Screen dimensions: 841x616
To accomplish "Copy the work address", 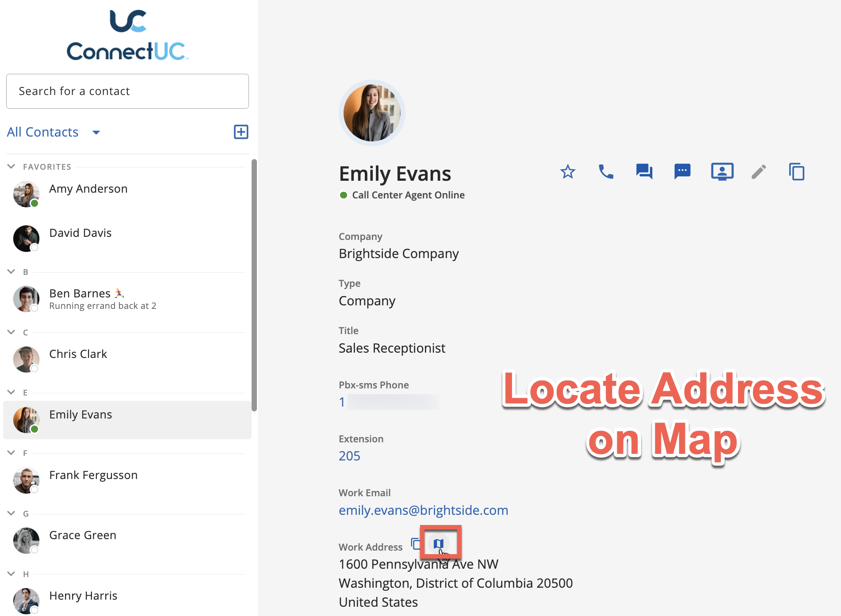I will 416,544.
